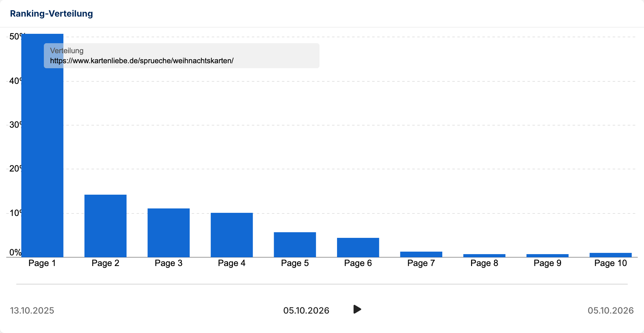Select the Page 2 bar
Viewport: 644px width, 333px height.
pos(106,226)
